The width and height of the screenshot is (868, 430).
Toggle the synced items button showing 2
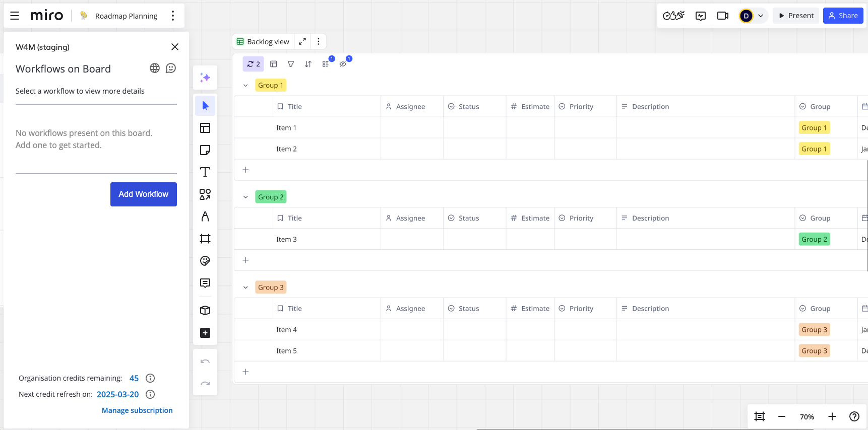[254, 64]
